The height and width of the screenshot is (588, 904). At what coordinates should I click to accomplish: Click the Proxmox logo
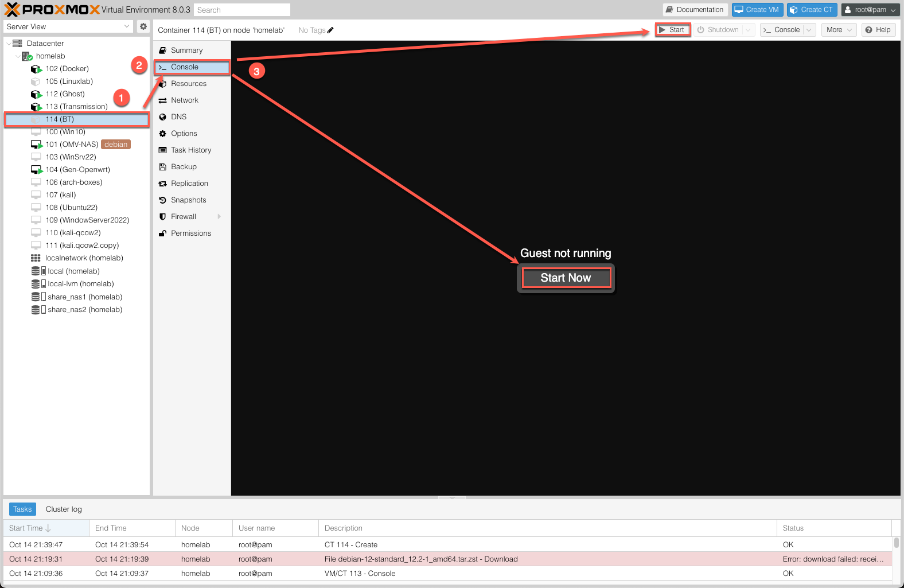click(52, 9)
